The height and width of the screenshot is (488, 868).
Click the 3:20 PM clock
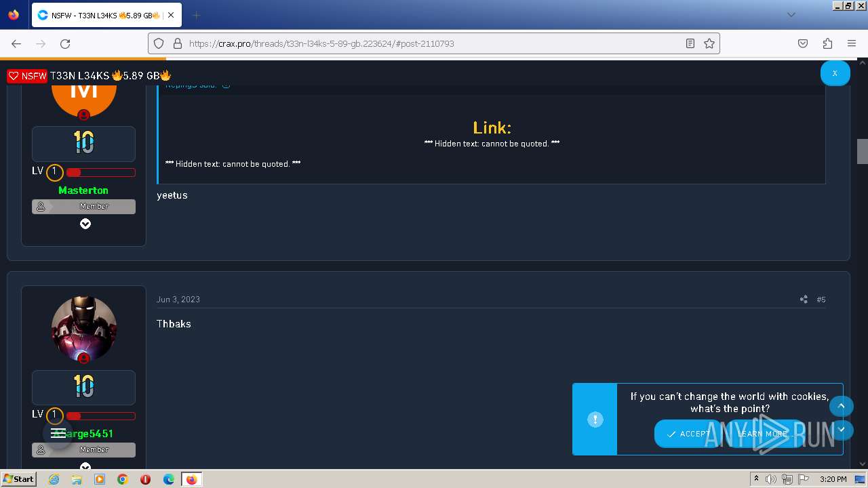coord(833,479)
